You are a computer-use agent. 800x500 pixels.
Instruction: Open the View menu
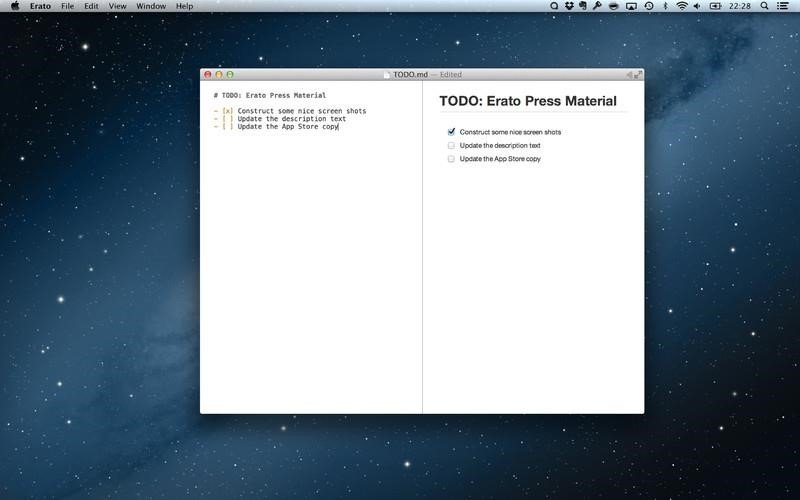[x=117, y=6]
